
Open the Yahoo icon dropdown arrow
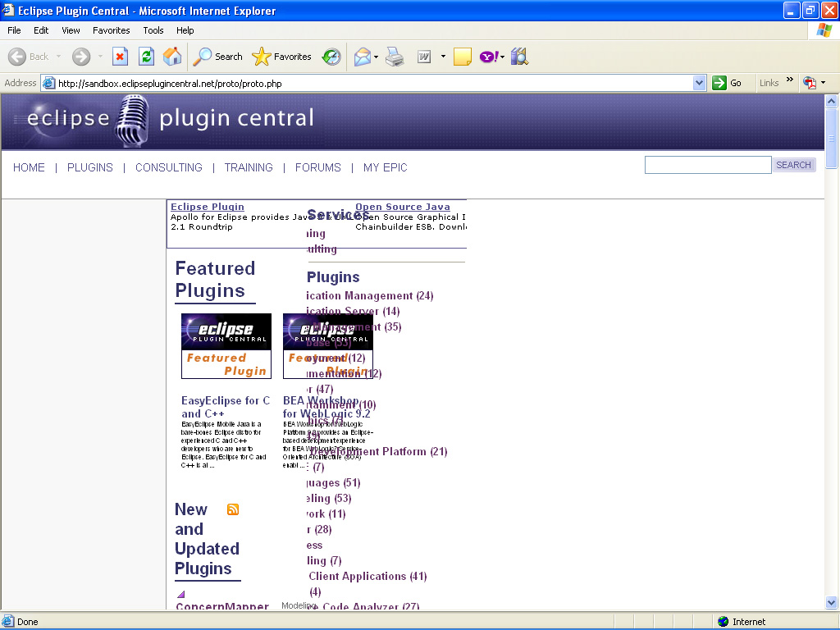[503, 57]
